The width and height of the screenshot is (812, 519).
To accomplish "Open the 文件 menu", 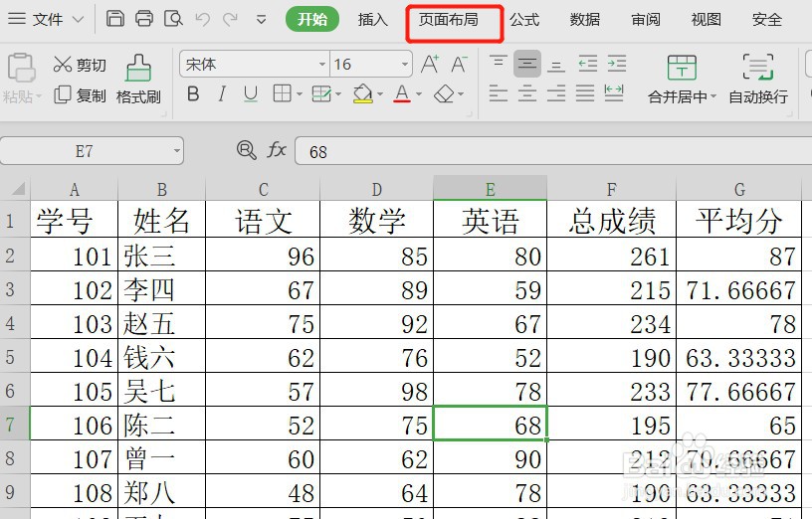I will pos(46,19).
